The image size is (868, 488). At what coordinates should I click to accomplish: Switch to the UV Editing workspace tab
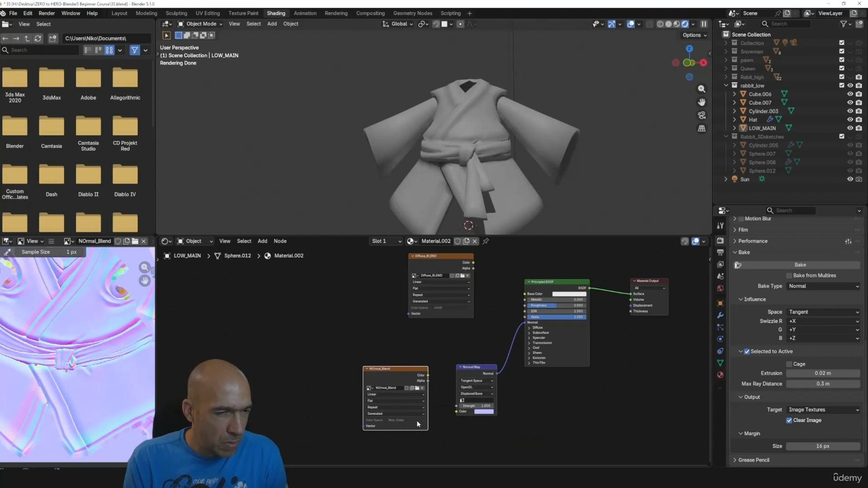point(208,13)
